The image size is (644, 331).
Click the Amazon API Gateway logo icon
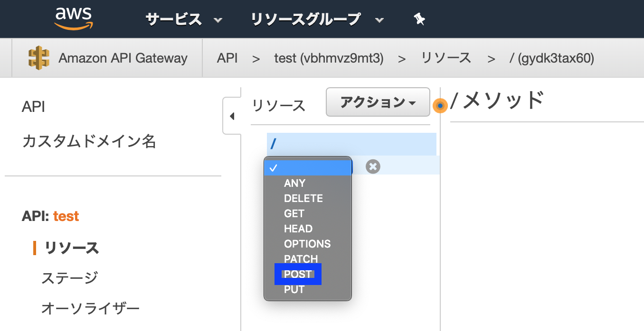pyautogui.click(x=39, y=58)
